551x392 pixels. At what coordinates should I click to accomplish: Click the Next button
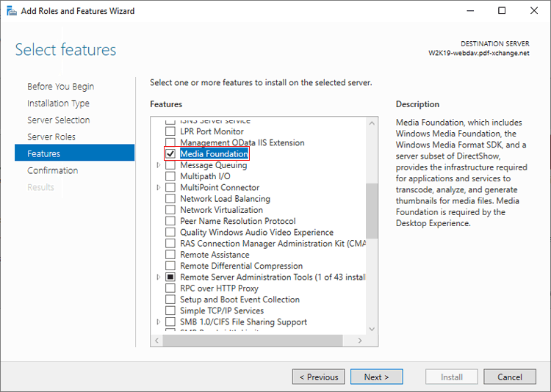378,377
